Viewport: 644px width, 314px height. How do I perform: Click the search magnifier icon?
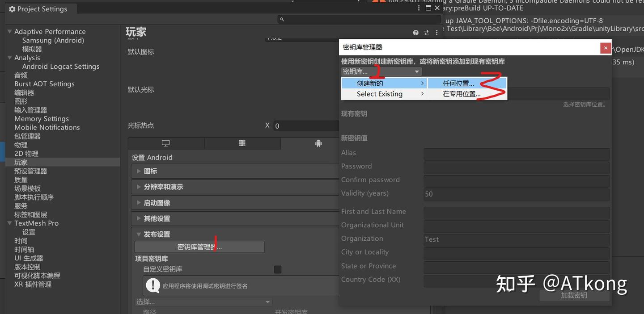281,20
